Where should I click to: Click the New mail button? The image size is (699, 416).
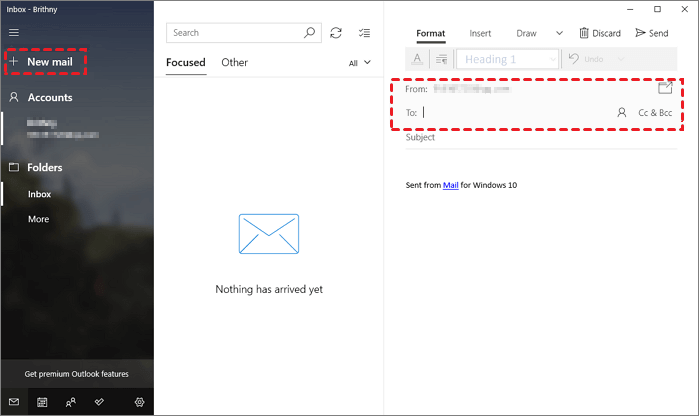tap(46, 62)
